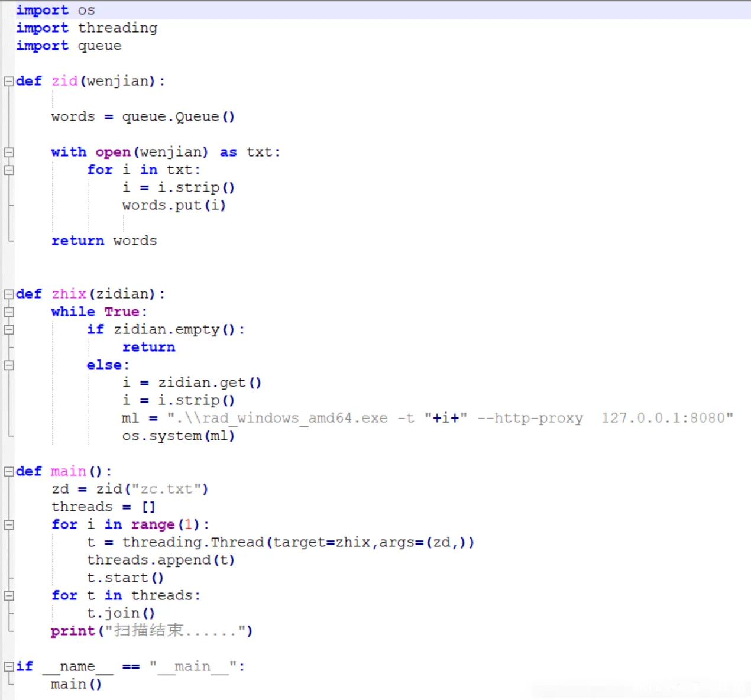
Task: Collapse the def zid function fold marker
Action: pos(9,82)
